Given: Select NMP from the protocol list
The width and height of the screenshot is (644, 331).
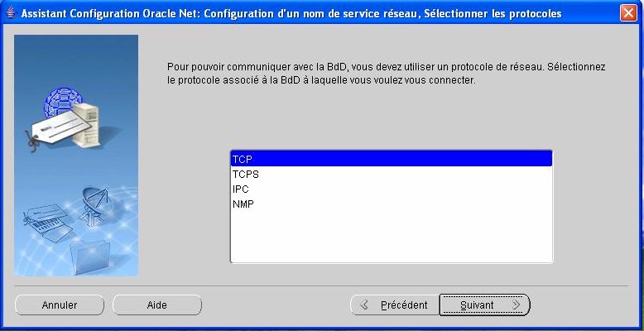Looking at the screenshot, I should [391, 204].
